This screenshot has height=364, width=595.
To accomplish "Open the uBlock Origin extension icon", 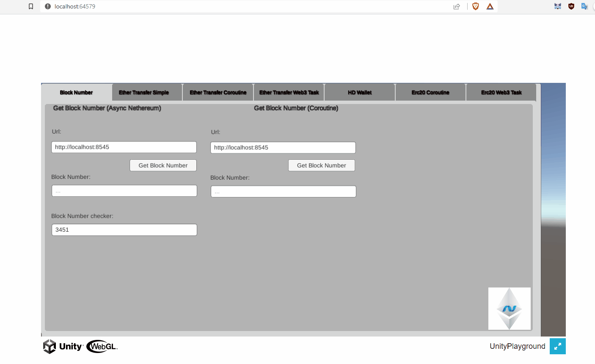I will (x=571, y=6).
